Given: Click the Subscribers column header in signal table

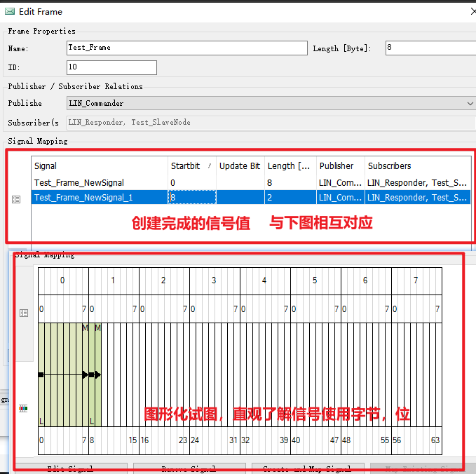Looking at the screenshot, I should coord(418,165).
